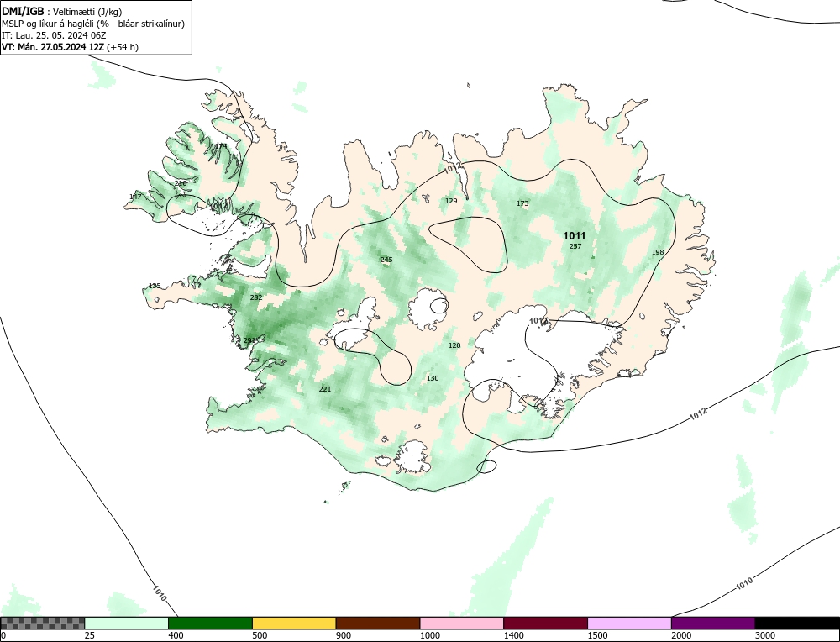The width and height of the screenshot is (840, 642).
Task: Click the 1010 isobar label southeast of Iceland
Action: (x=744, y=583)
